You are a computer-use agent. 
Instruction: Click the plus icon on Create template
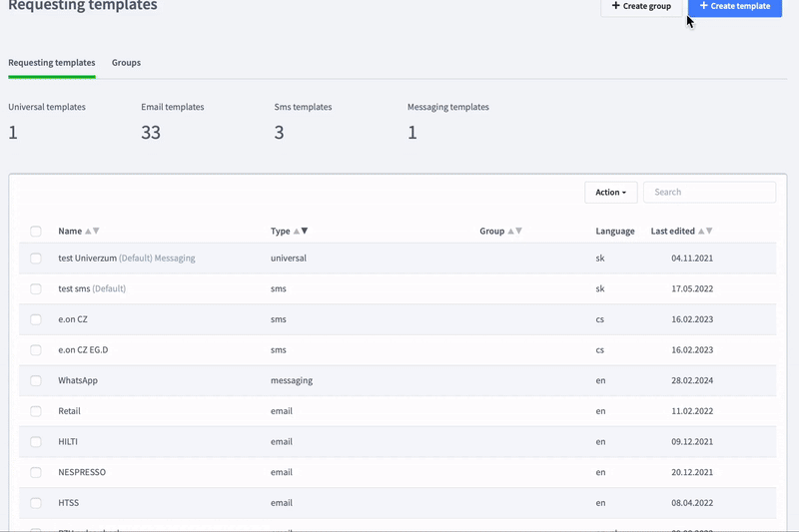pyautogui.click(x=704, y=6)
